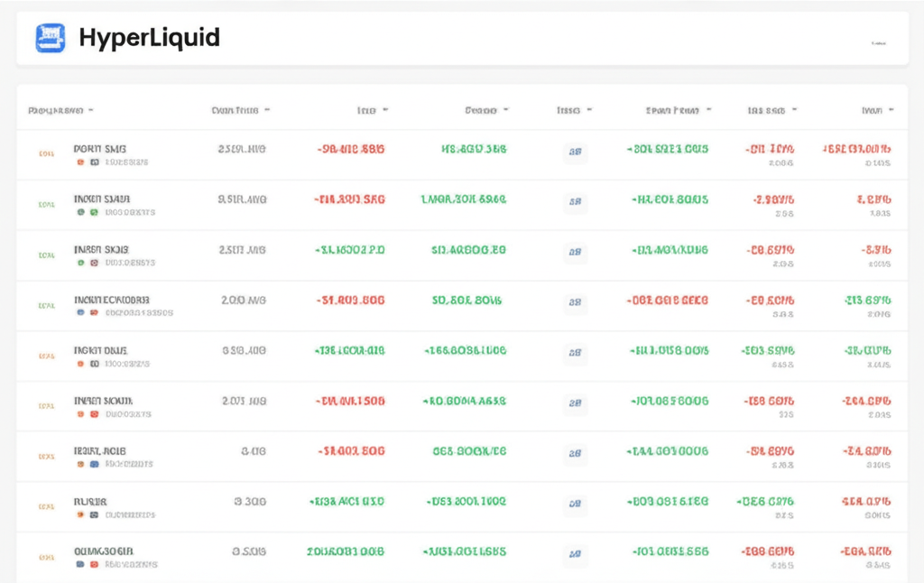Click the dark square icon in the eighth row
This screenshot has height=583, width=924.
coord(94,514)
